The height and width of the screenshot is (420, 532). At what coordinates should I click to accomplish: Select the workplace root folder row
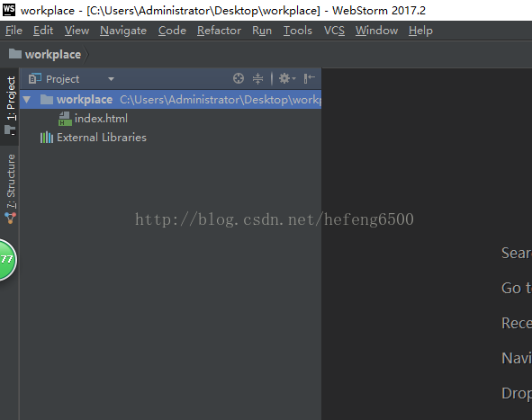click(170, 100)
